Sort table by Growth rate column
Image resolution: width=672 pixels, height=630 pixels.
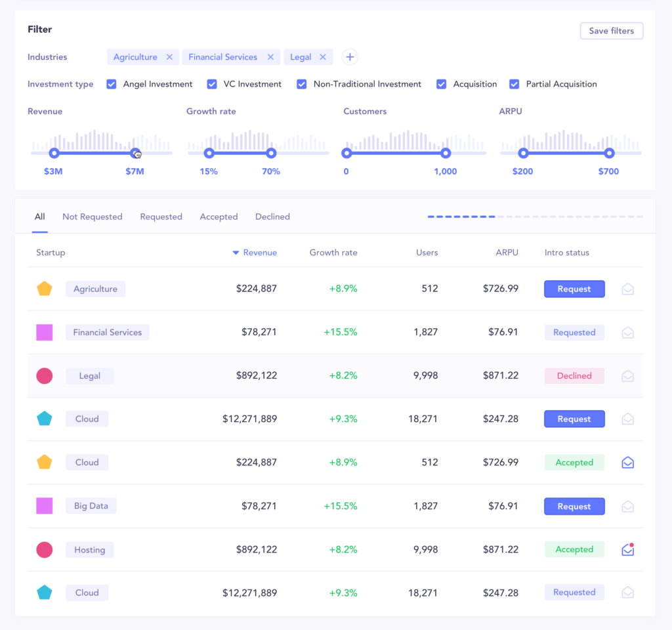coord(333,253)
